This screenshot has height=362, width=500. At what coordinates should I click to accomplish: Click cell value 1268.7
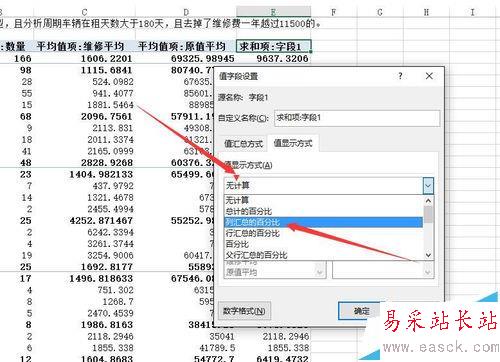(118, 302)
